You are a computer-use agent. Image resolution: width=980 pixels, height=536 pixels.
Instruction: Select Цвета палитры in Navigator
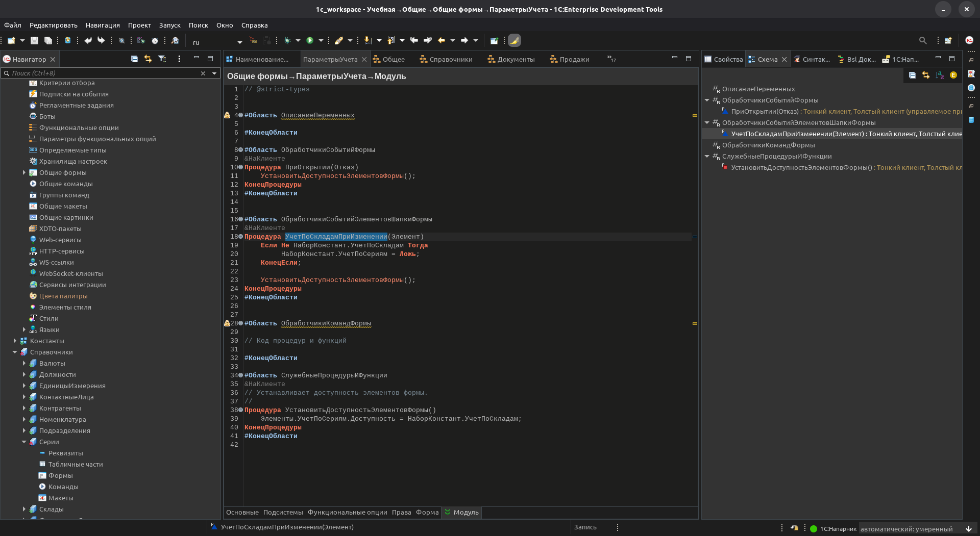(x=63, y=296)
